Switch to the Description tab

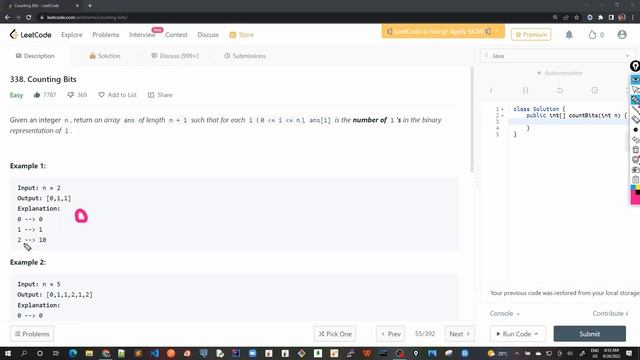35,56
